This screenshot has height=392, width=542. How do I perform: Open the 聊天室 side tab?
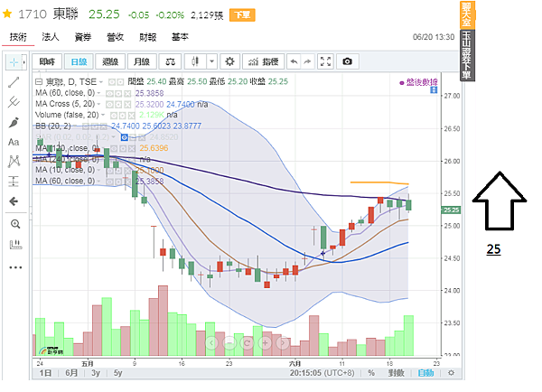pos(467,14)
